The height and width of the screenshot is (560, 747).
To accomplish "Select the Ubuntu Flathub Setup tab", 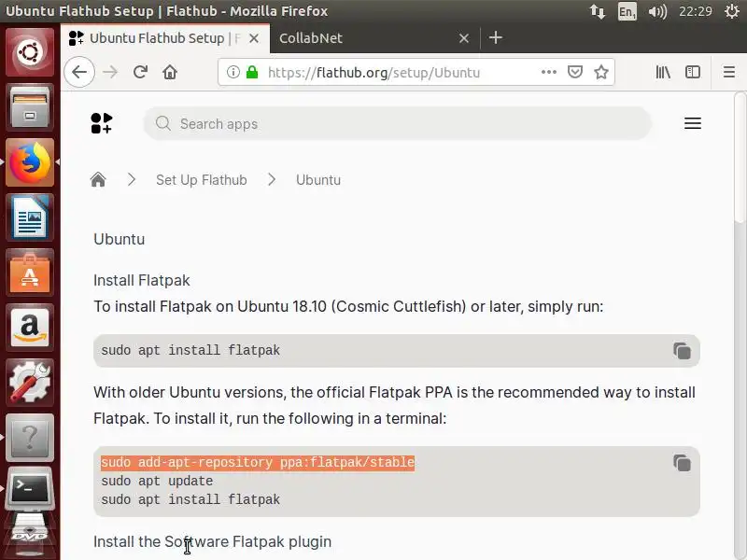I will 165,38.
